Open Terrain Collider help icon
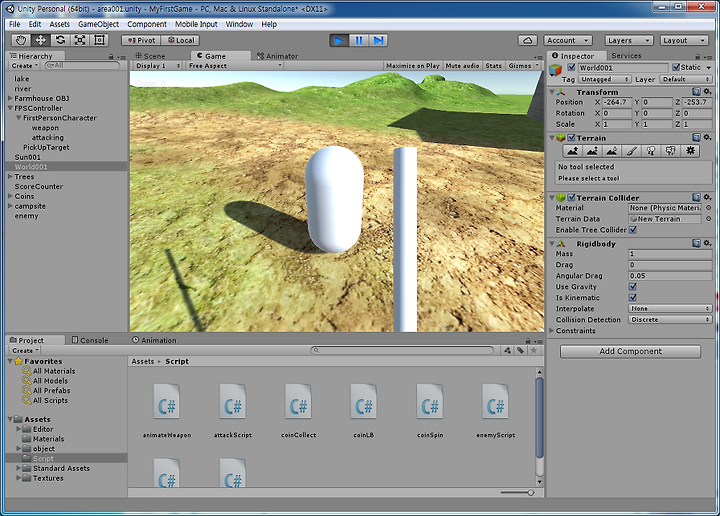The image size is (720, 516). pos(696,197)
